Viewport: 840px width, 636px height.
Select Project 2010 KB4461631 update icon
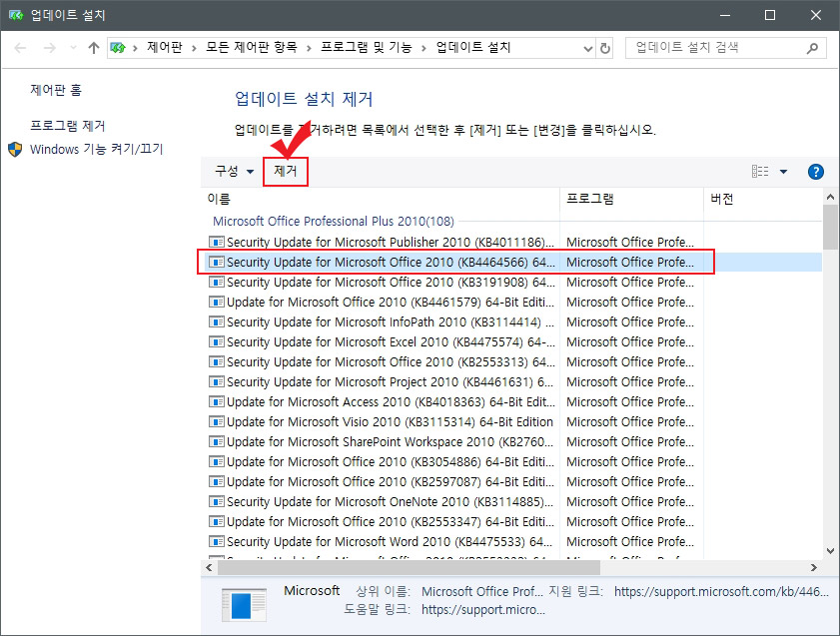(217, 382)
